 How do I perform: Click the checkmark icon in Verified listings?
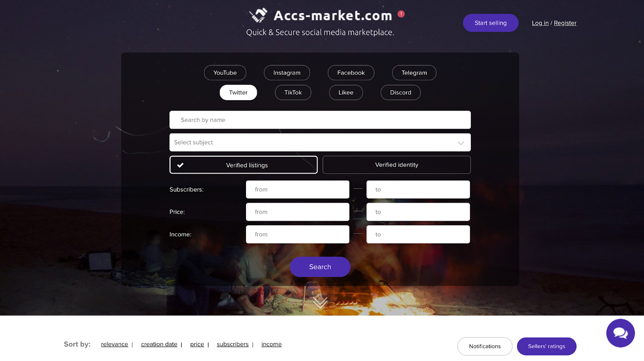pos(180,165)
